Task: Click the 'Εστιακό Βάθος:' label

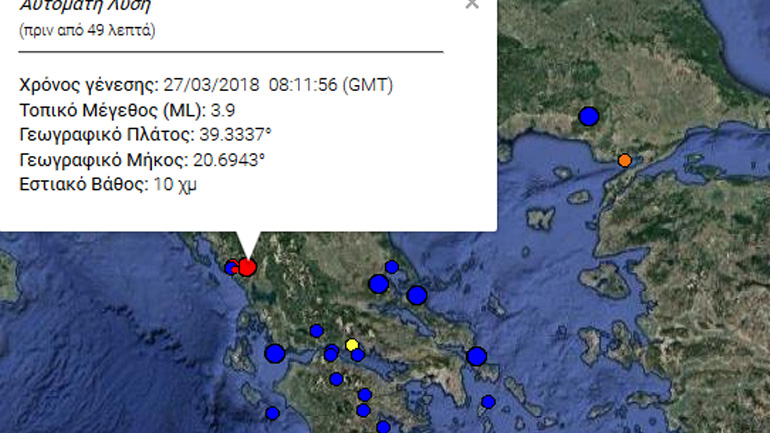Action: (x=83, y=185)
